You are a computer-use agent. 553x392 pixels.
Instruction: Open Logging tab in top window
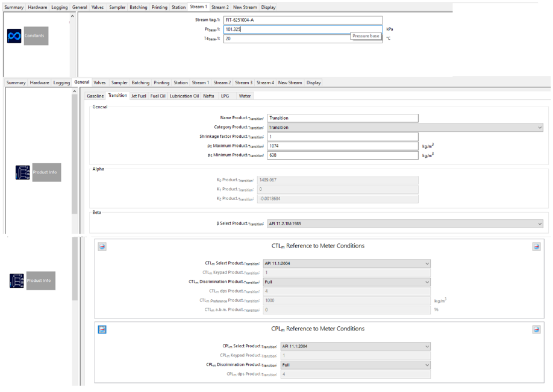click(59, 7)
